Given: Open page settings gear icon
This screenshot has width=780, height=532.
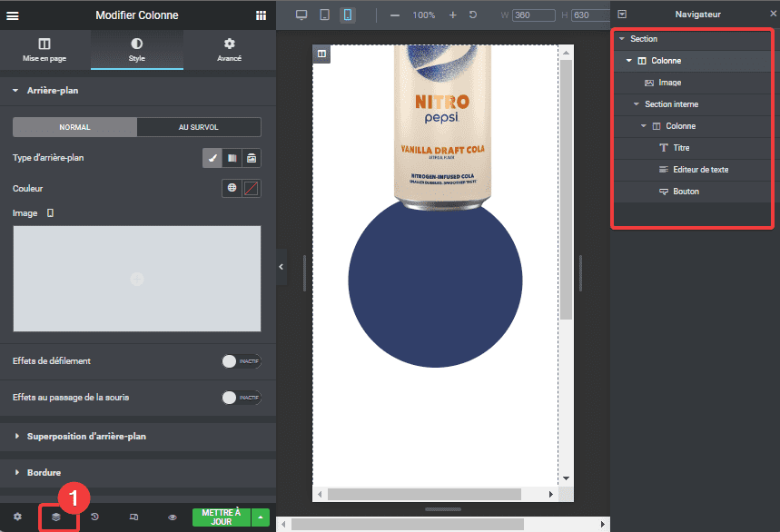Looking at the screenshot, I should coord(17,517).
